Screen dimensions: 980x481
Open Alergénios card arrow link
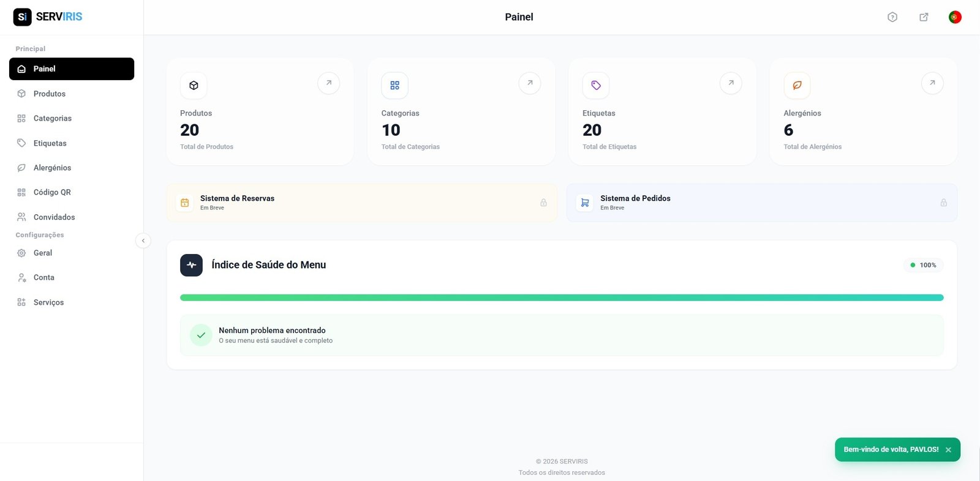coord(932,83)
